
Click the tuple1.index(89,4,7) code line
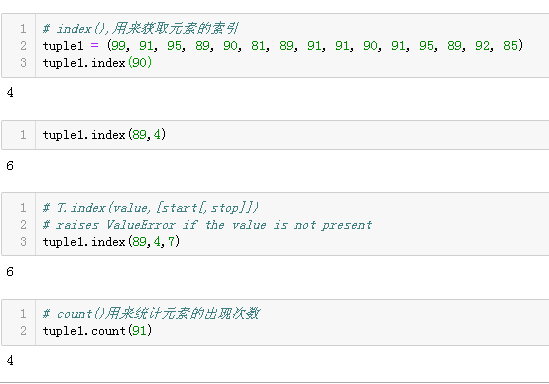[111, 242]
